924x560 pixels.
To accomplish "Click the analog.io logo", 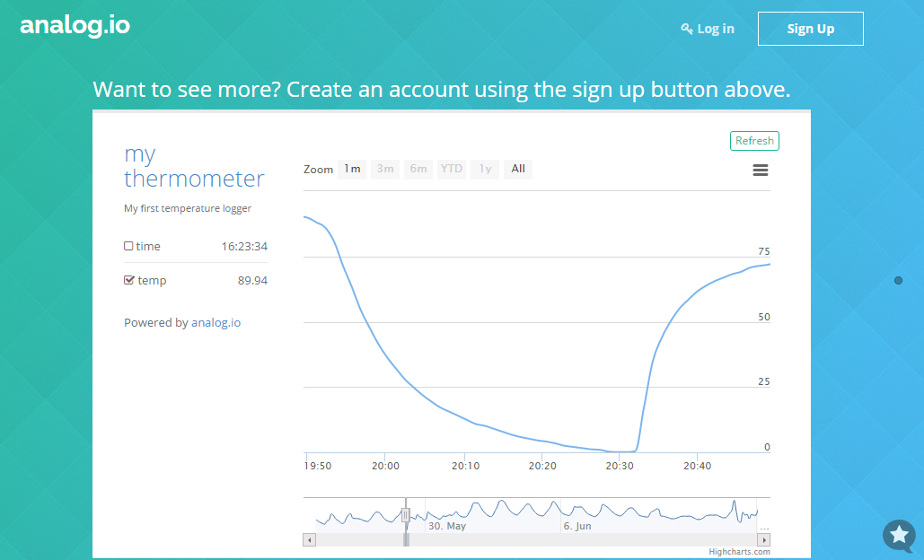I will pyautogui.click(x=75, y=25).
